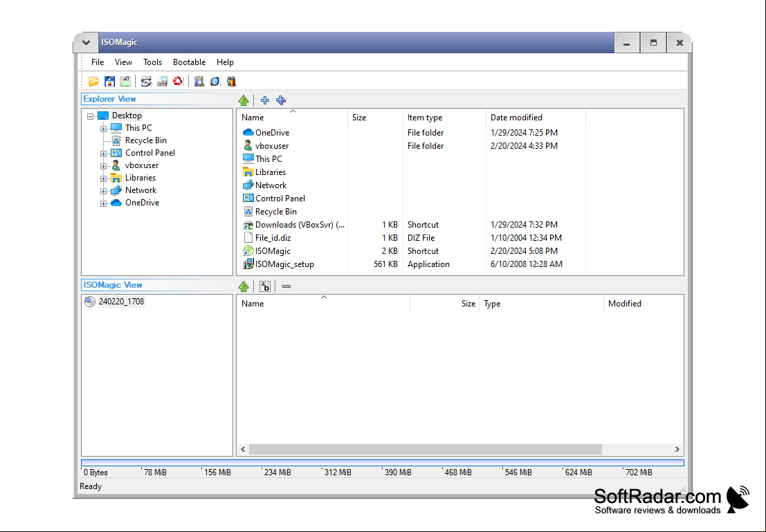The width and height of the screenshot is (766, 532).
Task: Select Recycle Bin in the folder tree
Action: click(x=145, y=140)
